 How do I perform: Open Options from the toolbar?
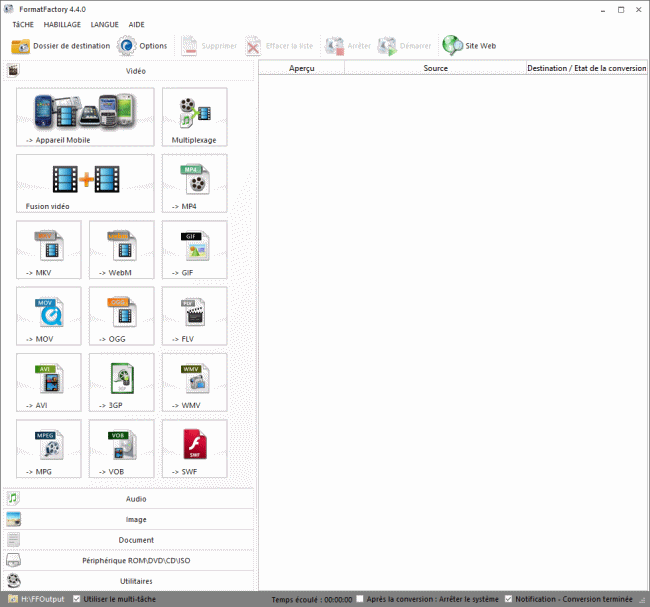click(x=142, y=46)
